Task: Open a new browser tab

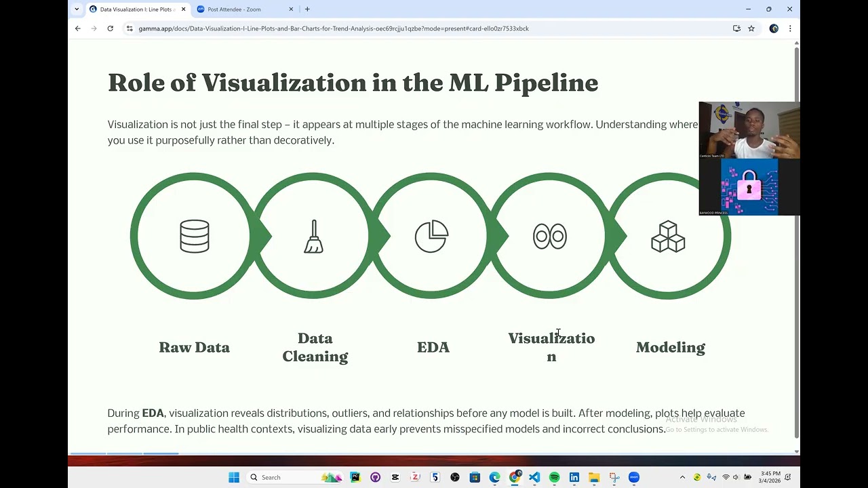Action: pos(307,9)
